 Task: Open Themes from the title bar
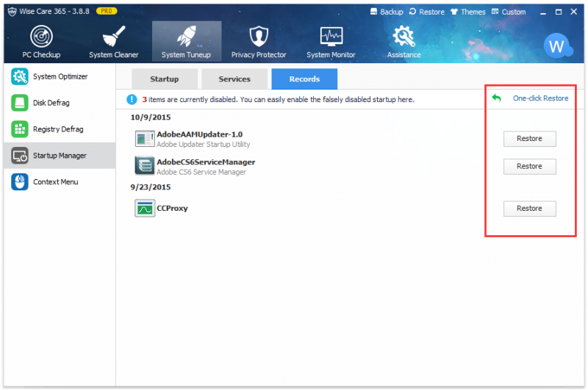[468, 12]
